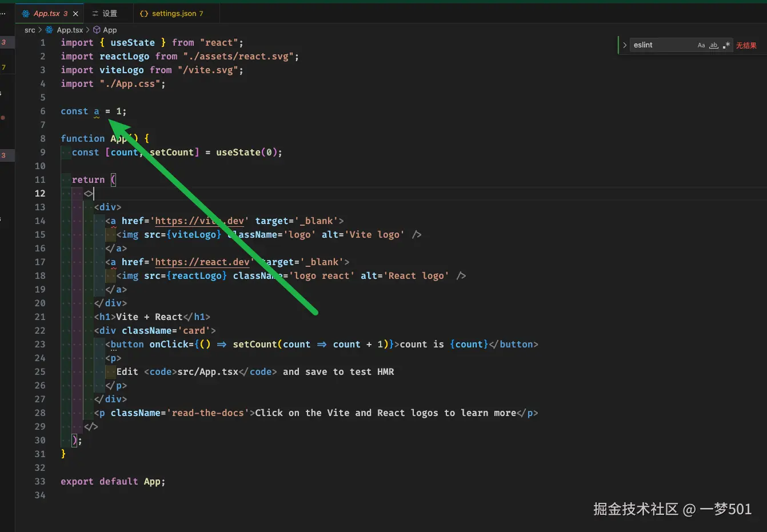Click the src breadcrumb segment
This screenshot has height=532, width=767.
pos(30,30)
